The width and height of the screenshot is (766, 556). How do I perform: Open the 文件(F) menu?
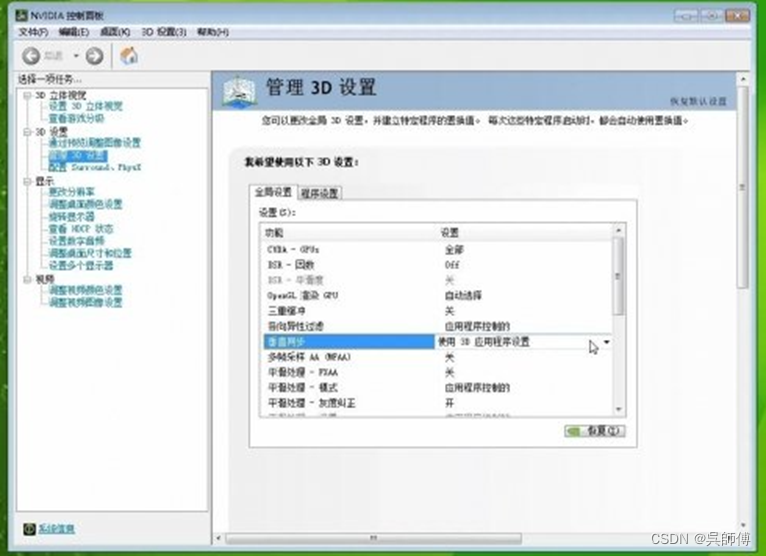(33, 32)
